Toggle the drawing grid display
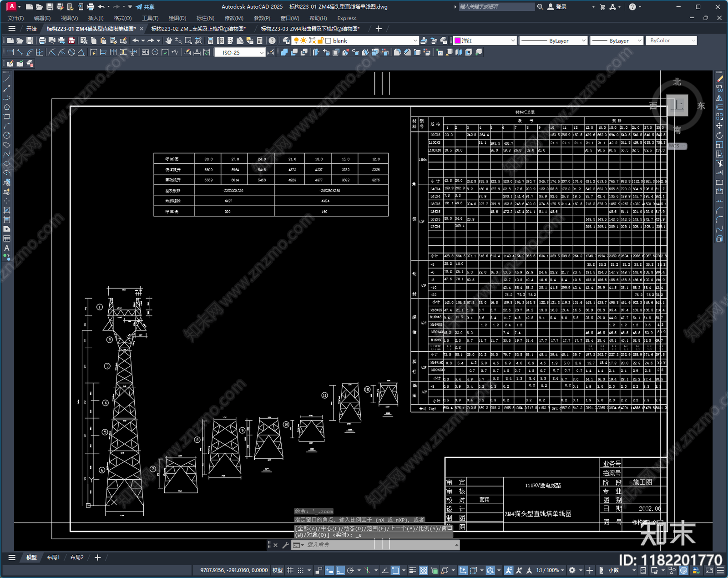This screenshot has width=728, height=578. (290, 570)
